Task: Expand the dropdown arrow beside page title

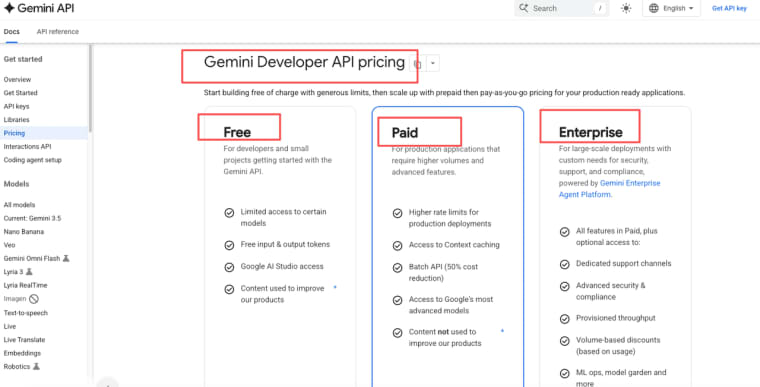Action: pyautogui.click(x=433, y=64)
